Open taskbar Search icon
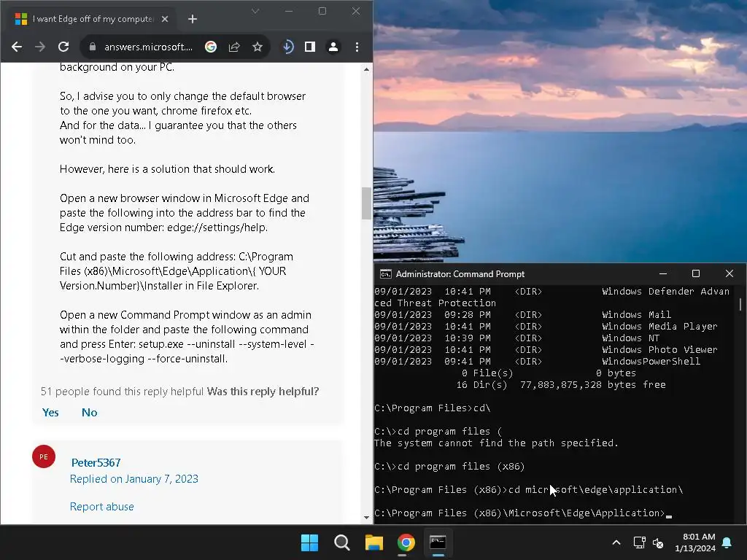This screenshot has height=560, width=747. [x=341, y=542]
